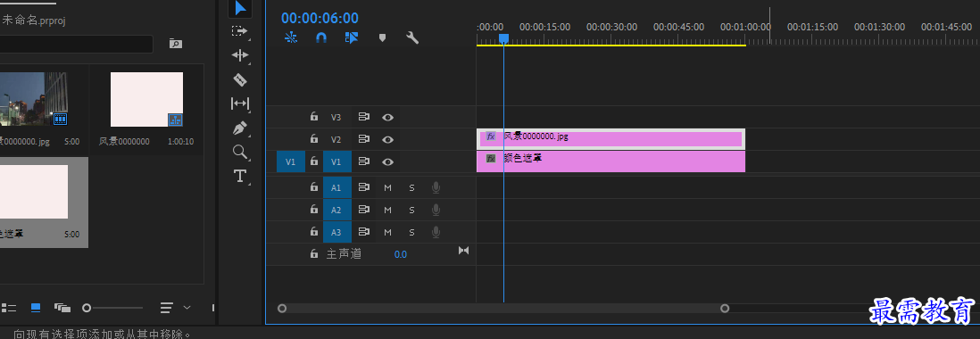980x339 pixels.
Task: Toggle lock on audio track A2
Action: pos(314,209)
